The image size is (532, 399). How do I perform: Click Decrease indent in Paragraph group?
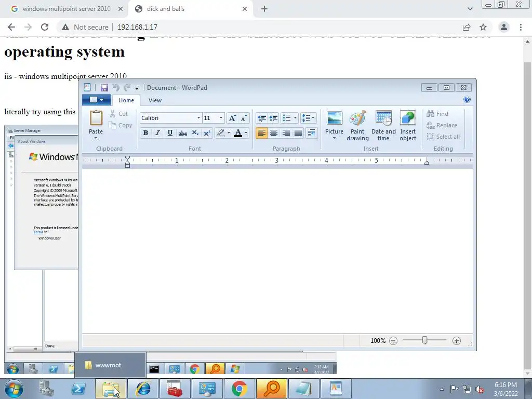pyautogui.click(x=262, y=118)
